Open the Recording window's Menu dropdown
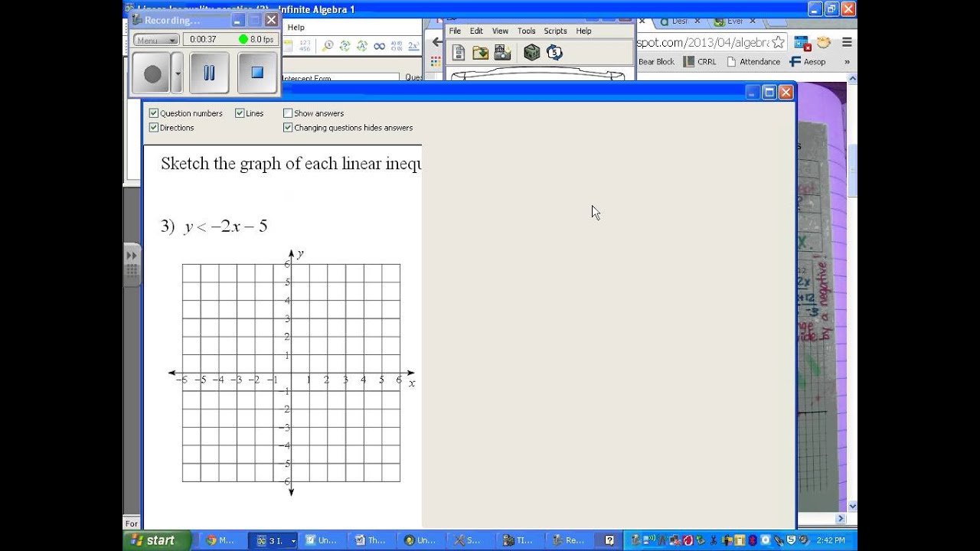This screenshot has width=980, height=551. click(156, 40)
